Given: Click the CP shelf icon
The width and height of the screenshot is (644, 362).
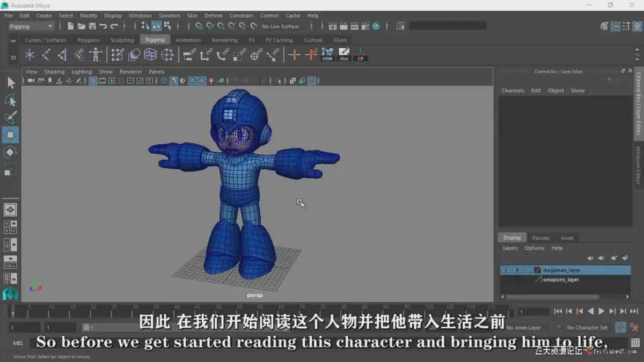Looking at the screenshot, I should (x=361, y=55).
